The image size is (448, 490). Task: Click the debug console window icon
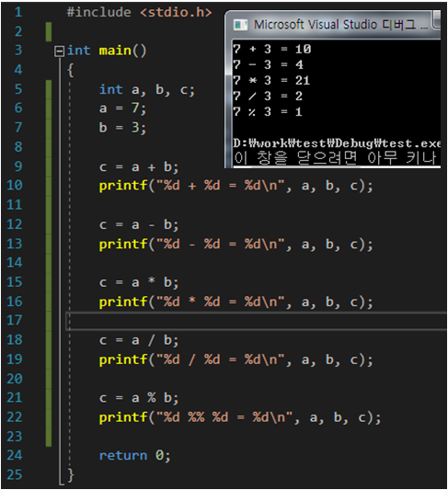(x=240, y=25)
